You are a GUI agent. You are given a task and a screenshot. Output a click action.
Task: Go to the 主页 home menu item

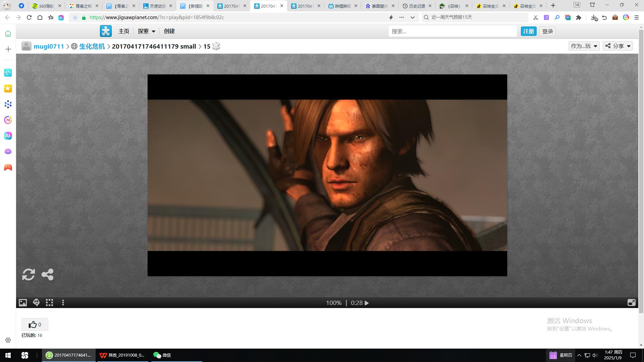pos(124,31)
